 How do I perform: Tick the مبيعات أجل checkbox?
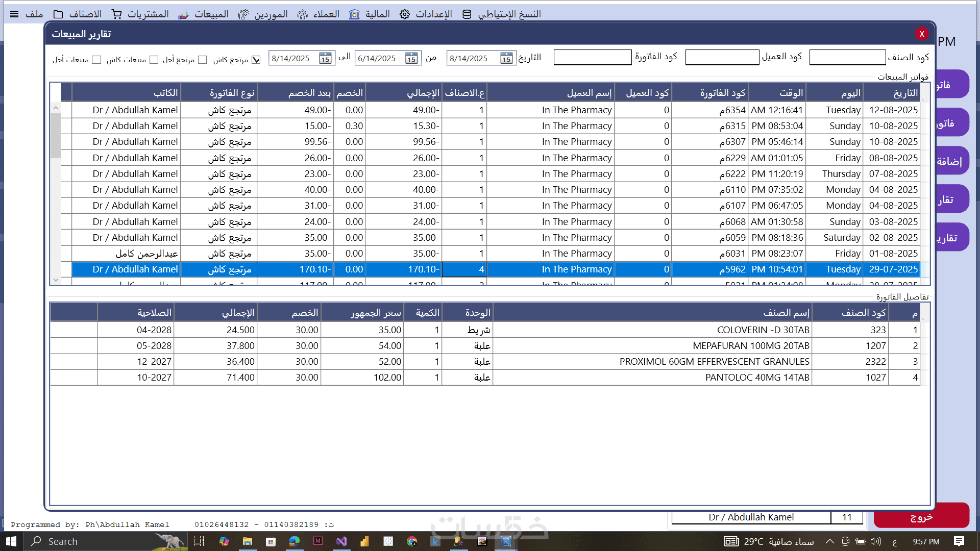(x=96, y=60)
